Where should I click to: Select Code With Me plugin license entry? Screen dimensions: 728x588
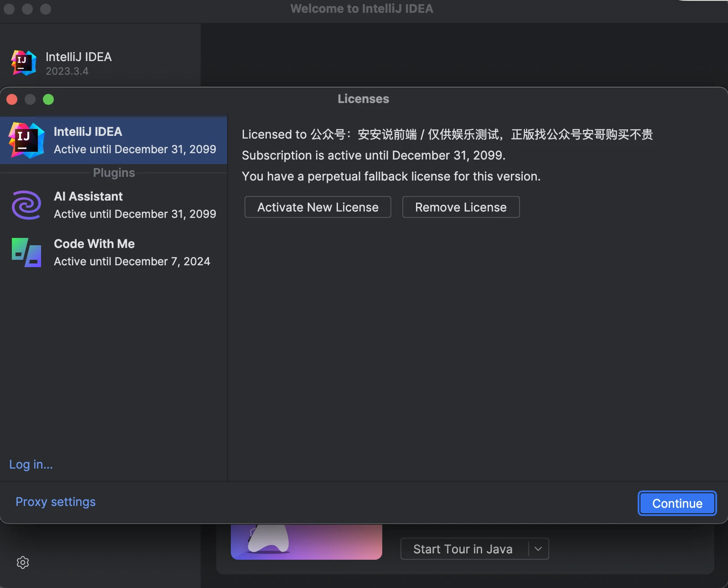coord(114,253)
